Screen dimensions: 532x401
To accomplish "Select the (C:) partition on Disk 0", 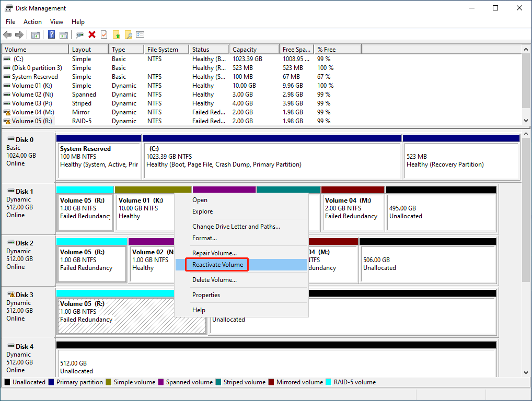I will click(x=272, y=157).
